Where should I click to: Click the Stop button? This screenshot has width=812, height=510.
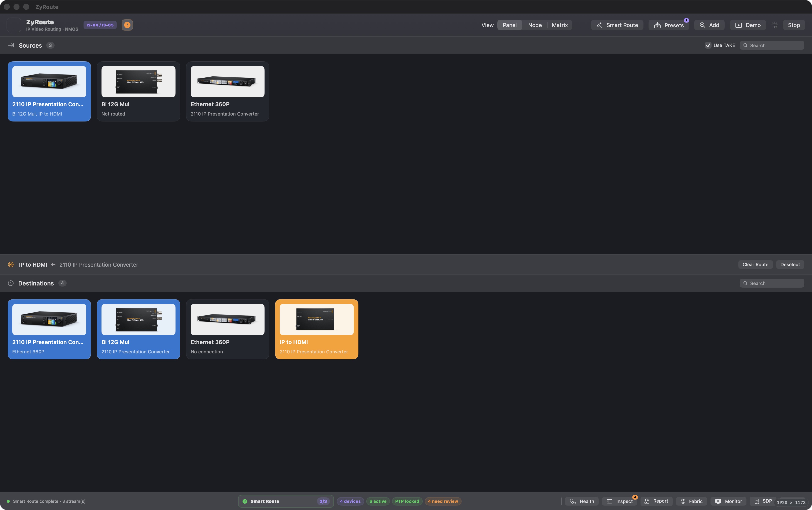[794, 25]
